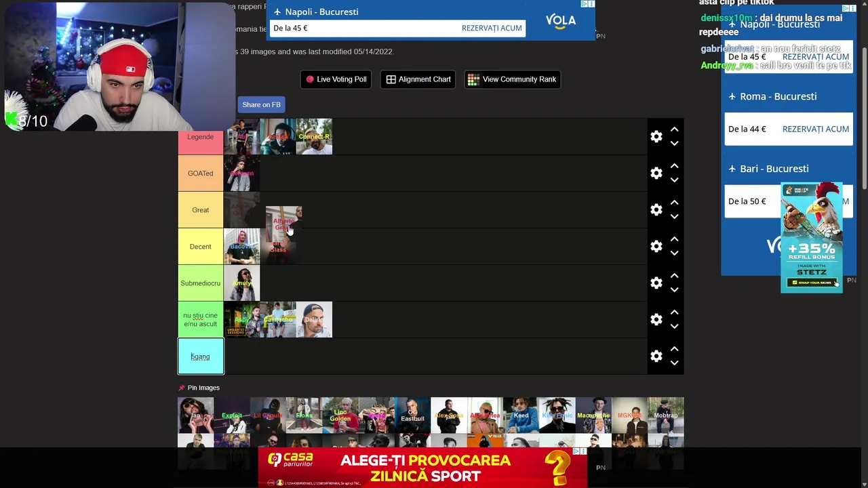The width and height of the screenshot is (868, 488).
Task: Select Amuly image in Submediocru tier
Action: pos(241,283)
